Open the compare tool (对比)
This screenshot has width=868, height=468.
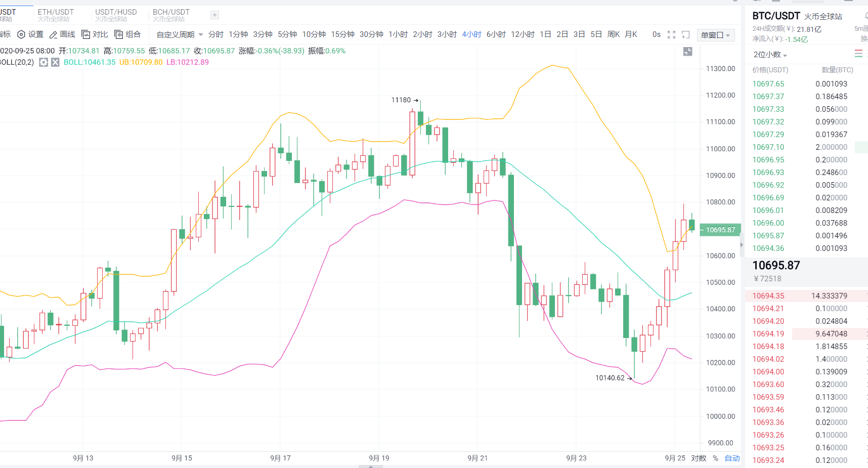[x=95, y=34]
